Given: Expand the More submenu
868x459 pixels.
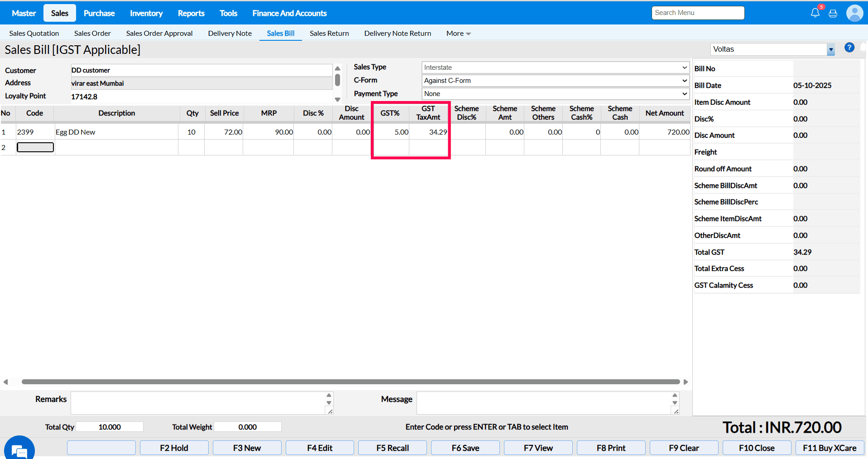Looking at the screenshot, I should pyautogui.click(x=458, y=34).
